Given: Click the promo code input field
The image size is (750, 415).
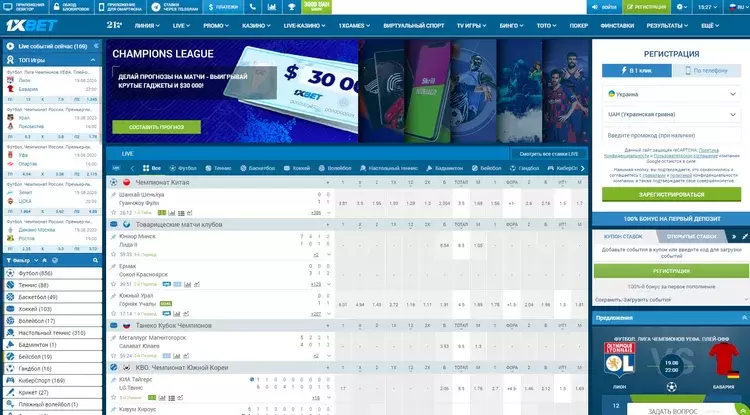Looking at the screenshot, I should point(672,135).
